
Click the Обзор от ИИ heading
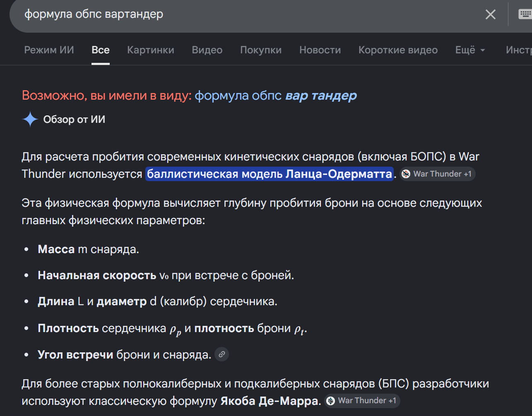74,120
